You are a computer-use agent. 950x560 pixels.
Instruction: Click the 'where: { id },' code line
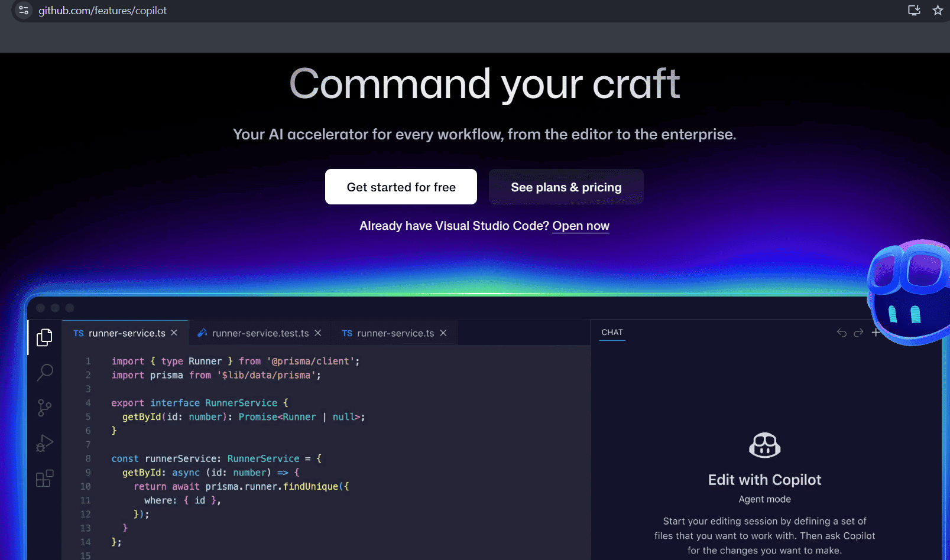(x=183, y=500)
